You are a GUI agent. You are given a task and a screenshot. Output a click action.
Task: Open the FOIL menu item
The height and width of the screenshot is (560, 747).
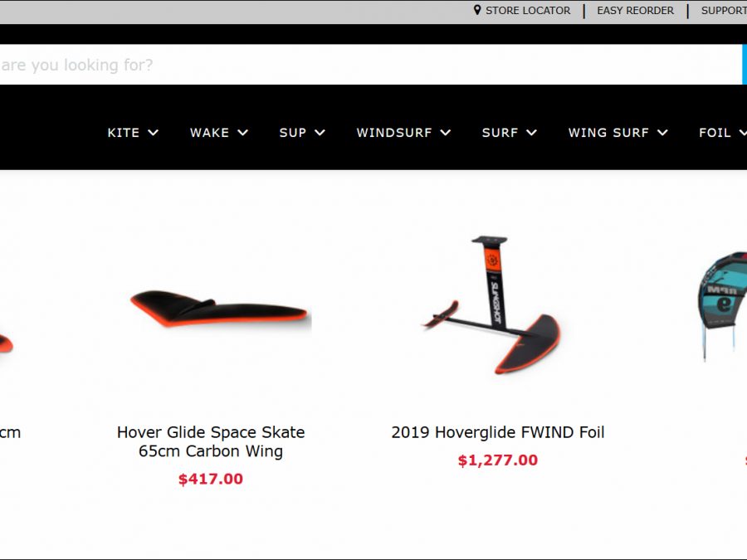715,133
